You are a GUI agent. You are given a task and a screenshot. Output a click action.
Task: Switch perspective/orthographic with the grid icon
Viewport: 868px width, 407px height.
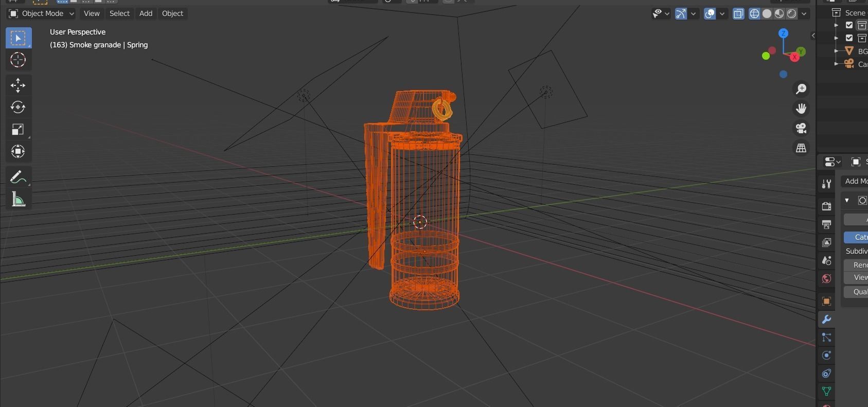click(x=801, y=148)
